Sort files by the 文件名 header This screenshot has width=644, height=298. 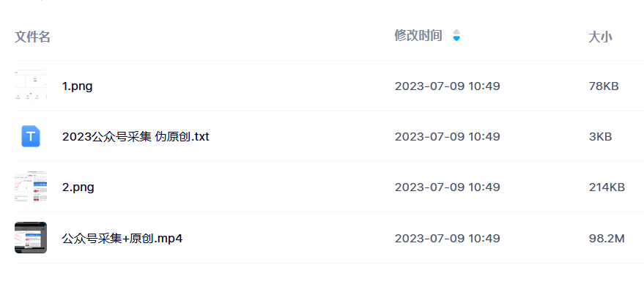pos(32,37)
